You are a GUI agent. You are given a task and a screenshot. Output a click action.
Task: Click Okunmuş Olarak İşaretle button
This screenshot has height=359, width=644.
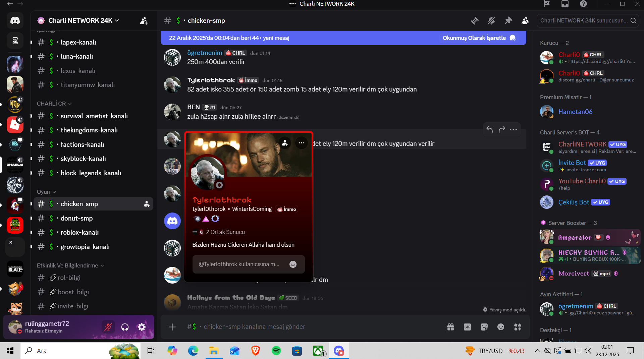(x=479, y=38)
